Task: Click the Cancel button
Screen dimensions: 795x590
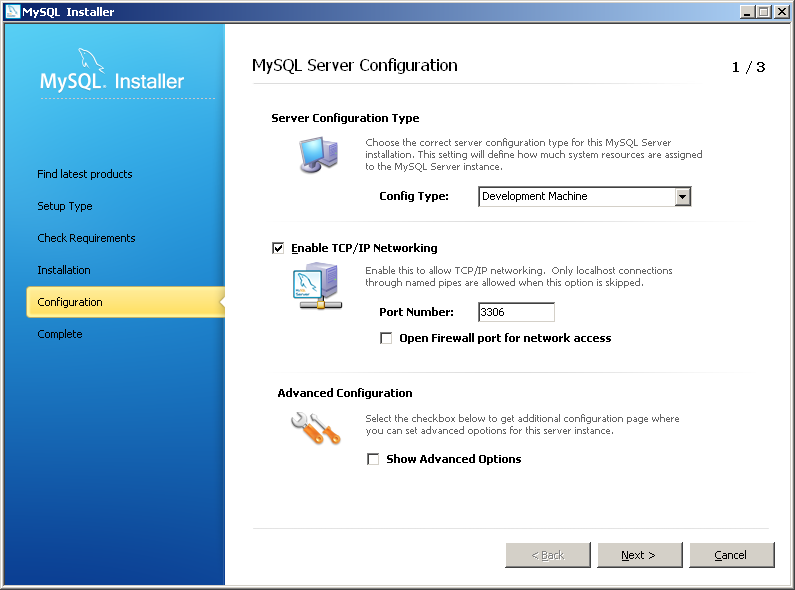Action: [732, 555]
